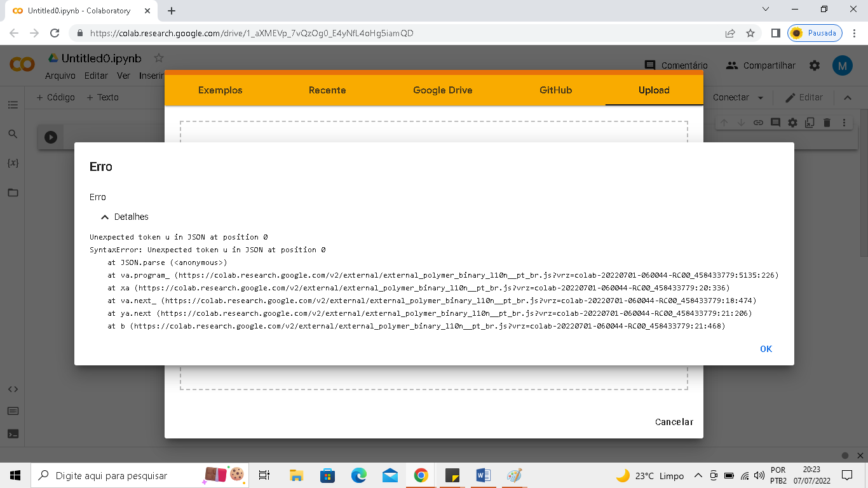Reload the browser page
The height and width of the screenshot is (488, 868).
pyautogui.click(x=55, y=33)
